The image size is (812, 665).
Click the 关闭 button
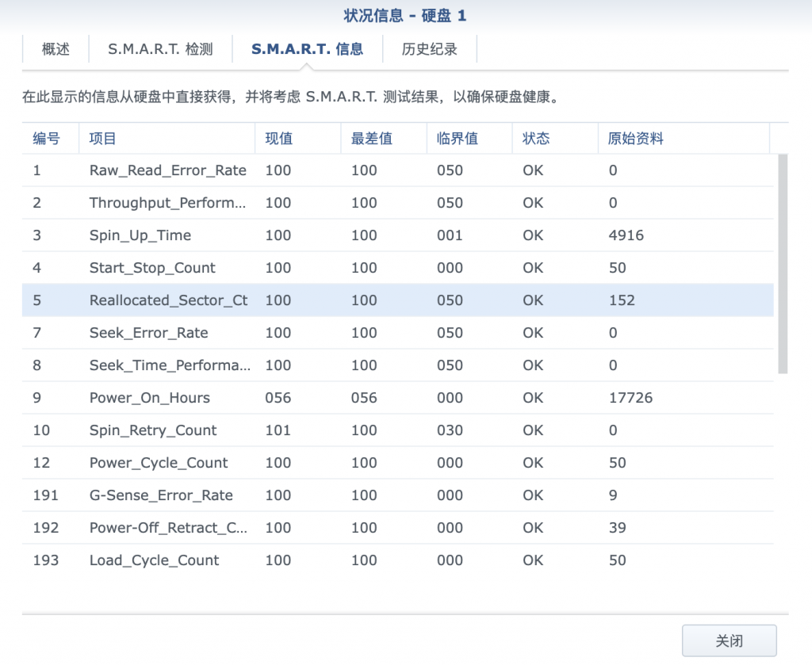(x=729, y=640)
